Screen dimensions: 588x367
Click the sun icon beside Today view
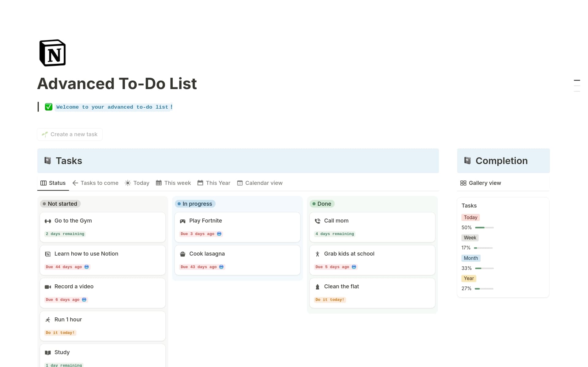128,183
